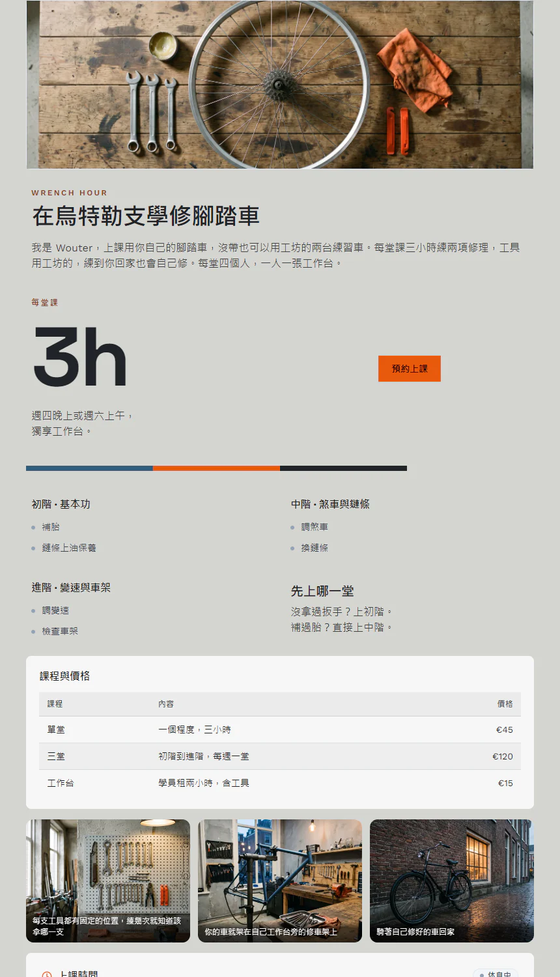Click the 學員租兩小時，含工具 description cell
The image size is (560, 977).
(x=204, y=783)
